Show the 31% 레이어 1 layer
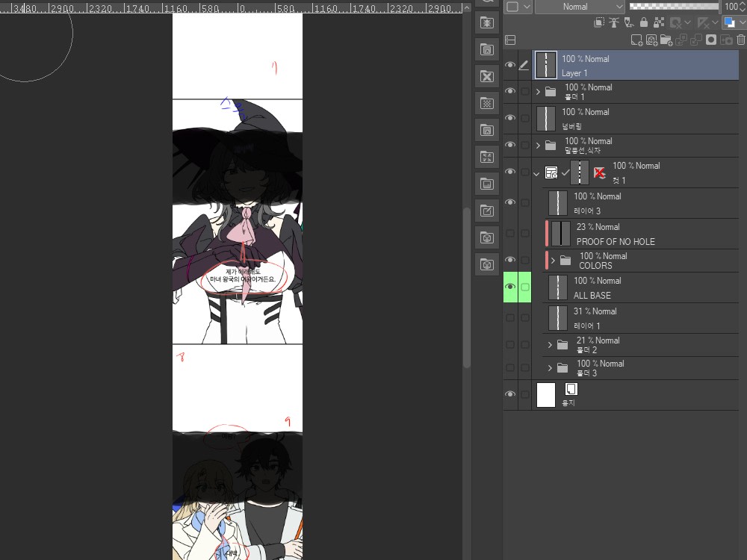The width and height of the screenshot is (747, 560). click(510, 317)
